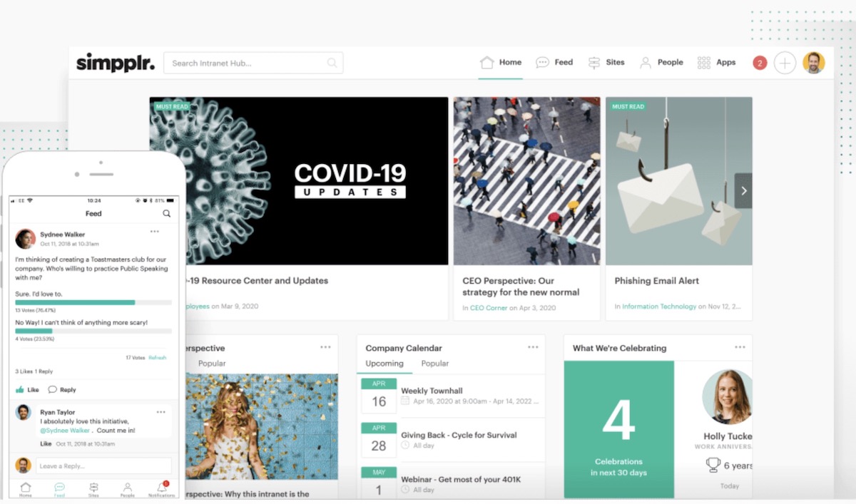Image resolution: width=856 pixels, height=504 pixels.
Task: Tap the Notifications bell in mobile bottom bar
Action: click(162, 489)
